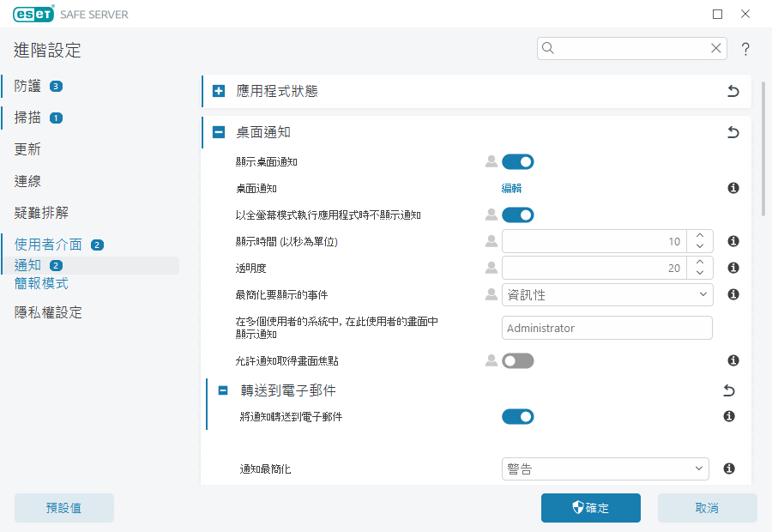Open help via the question-mark icon

(x=745, y=49)
